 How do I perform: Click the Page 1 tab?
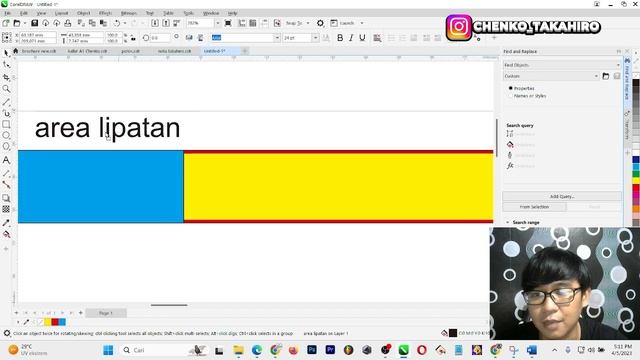[106, 313]
